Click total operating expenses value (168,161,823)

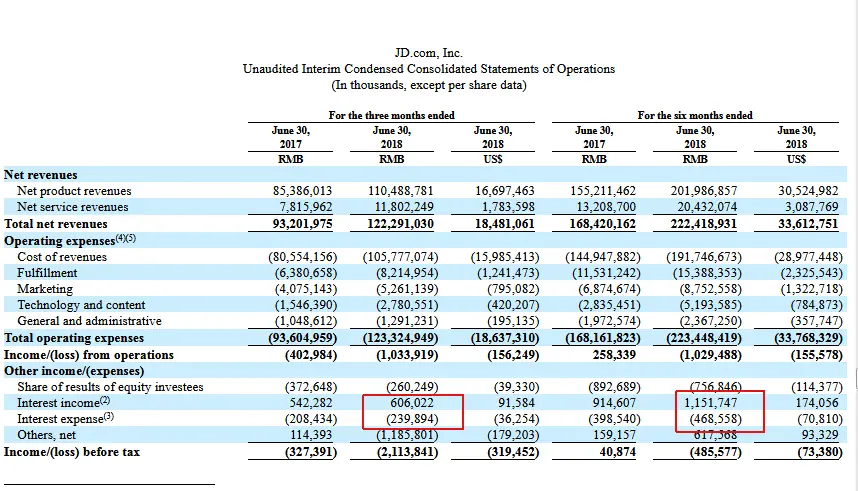tap(602, 338)
